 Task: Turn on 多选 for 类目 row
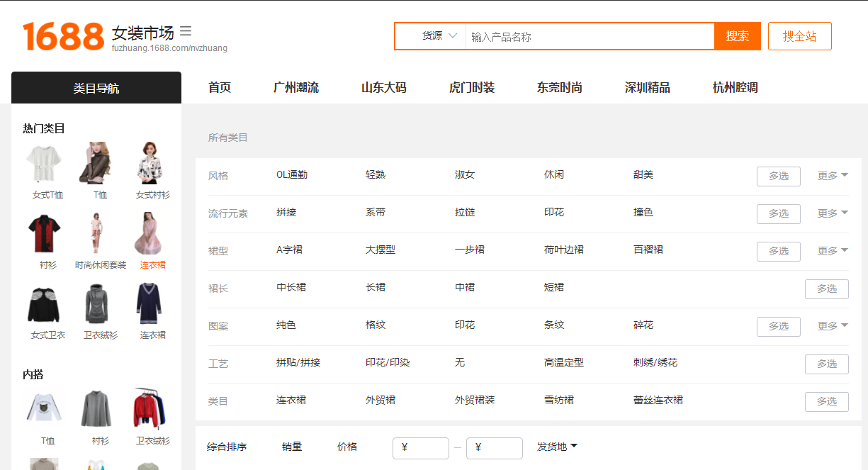826,401
